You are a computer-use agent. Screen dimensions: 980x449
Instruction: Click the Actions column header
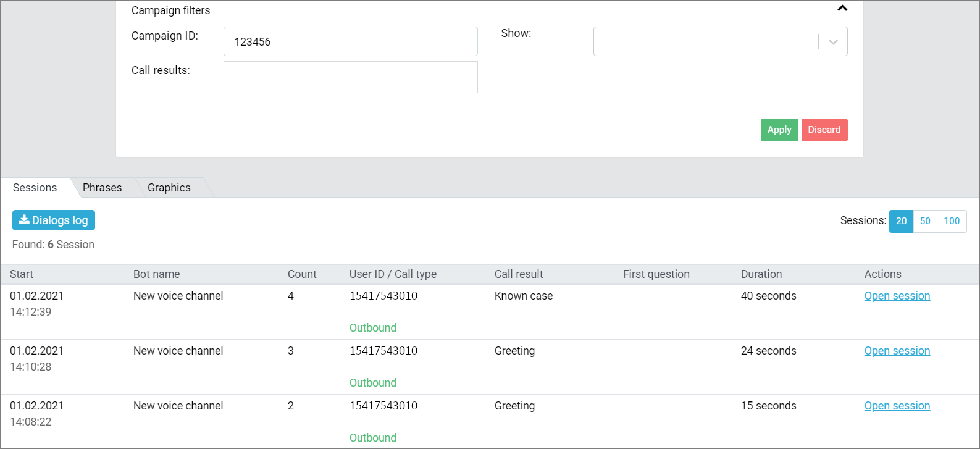point(883,274)
